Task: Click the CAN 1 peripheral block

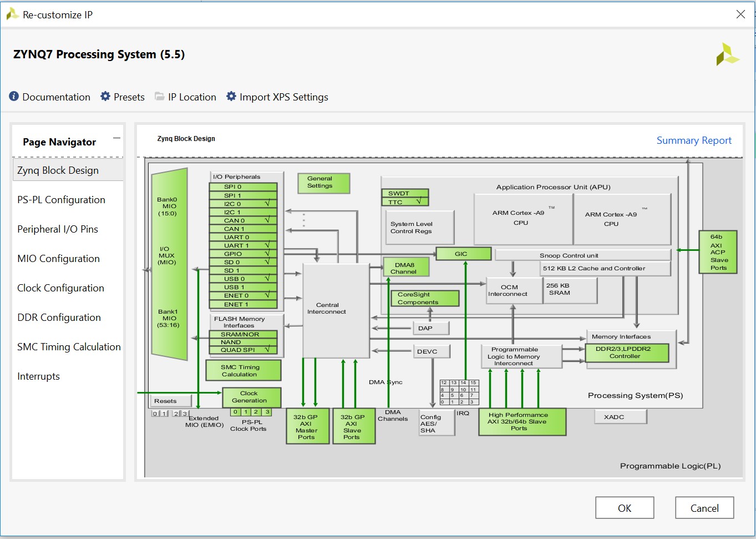Action: coord(242,229)
